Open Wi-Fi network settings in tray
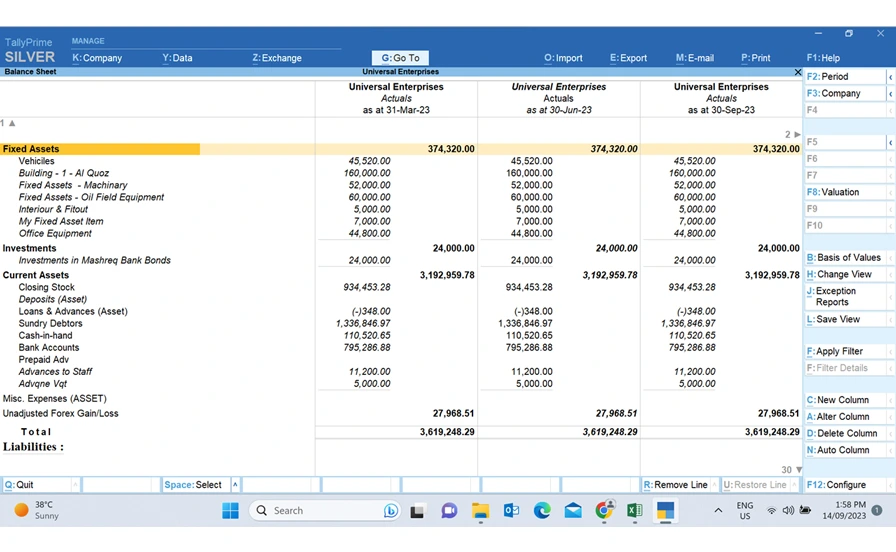 [x=771, y=510]
